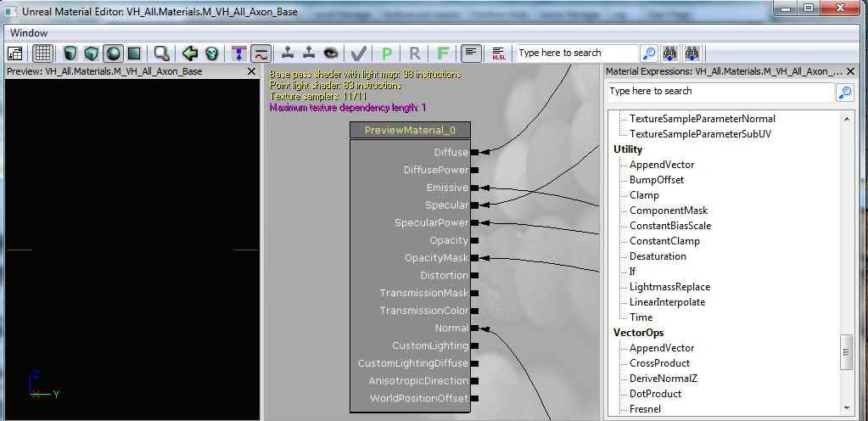Image resolution: width=868 pixels, height=421 pixels.
Task: Select the cylinder preview shape icon
Action: pos(70,53)
